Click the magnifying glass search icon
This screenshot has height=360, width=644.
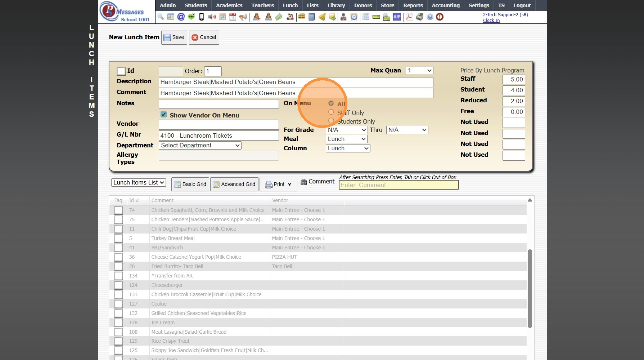(x=161, y=17)
